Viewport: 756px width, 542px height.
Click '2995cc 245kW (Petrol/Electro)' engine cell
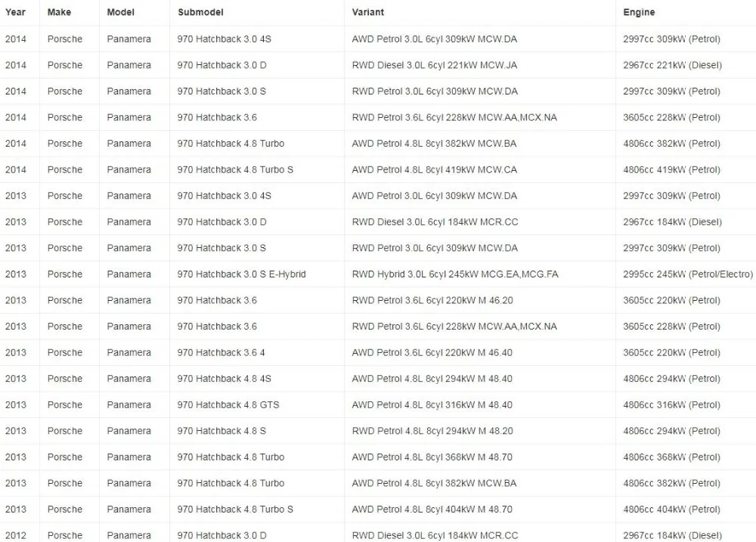tap(687, 274)
